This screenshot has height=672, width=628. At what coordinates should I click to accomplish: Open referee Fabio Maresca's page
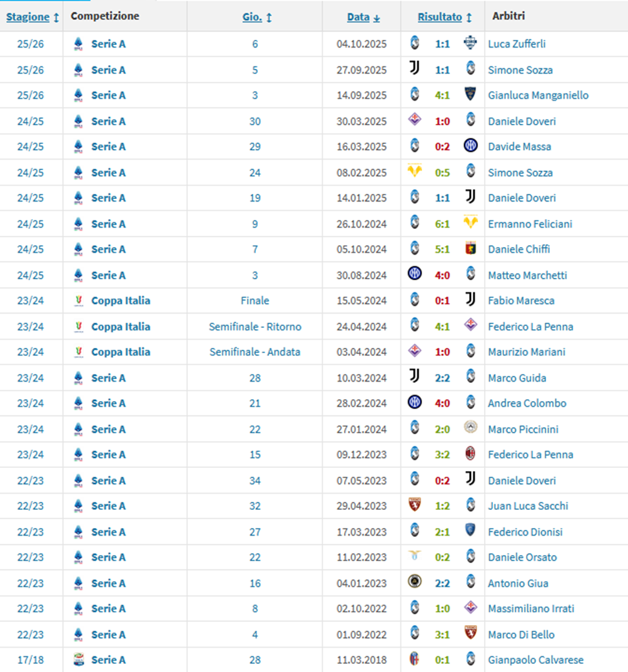pos(521,300)
